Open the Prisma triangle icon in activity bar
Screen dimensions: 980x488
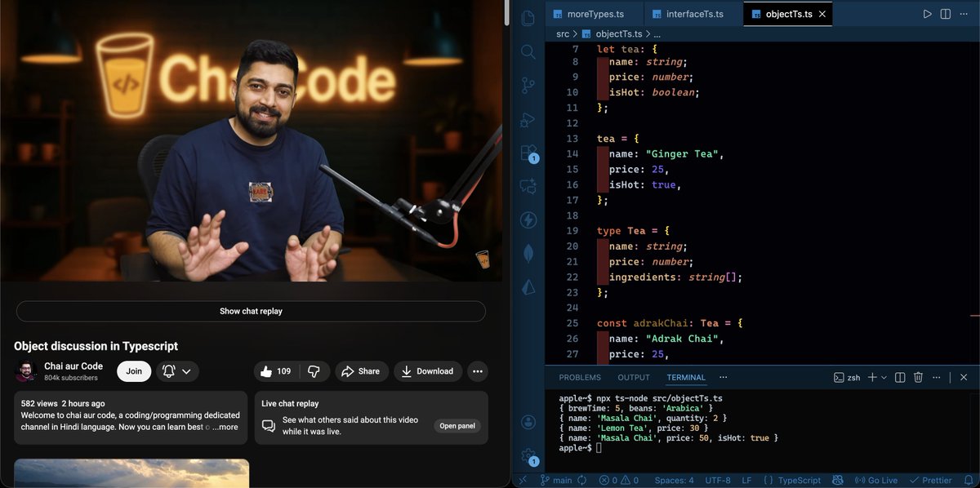[528, 286]
